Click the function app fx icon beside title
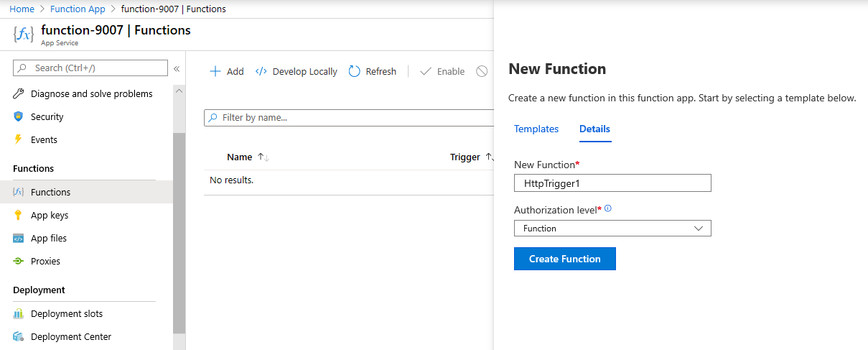The image size is (868, 350). pyautogui.click(x=23, y=34)
